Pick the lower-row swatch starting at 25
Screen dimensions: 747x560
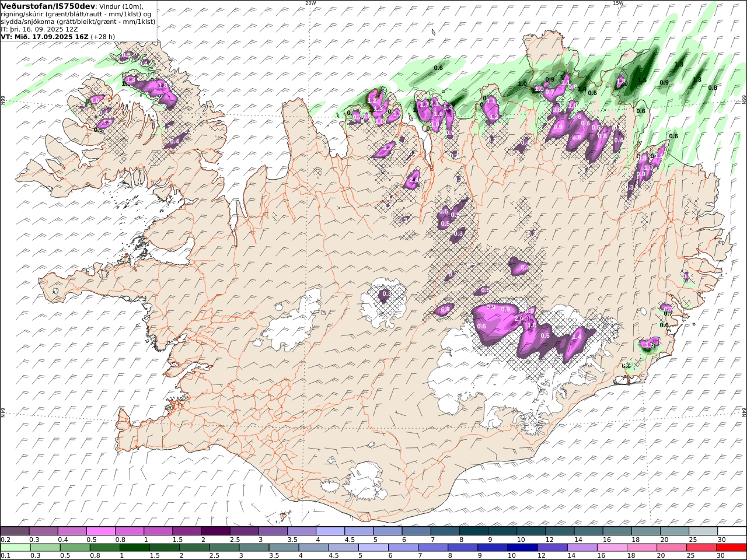pos(701,548)
